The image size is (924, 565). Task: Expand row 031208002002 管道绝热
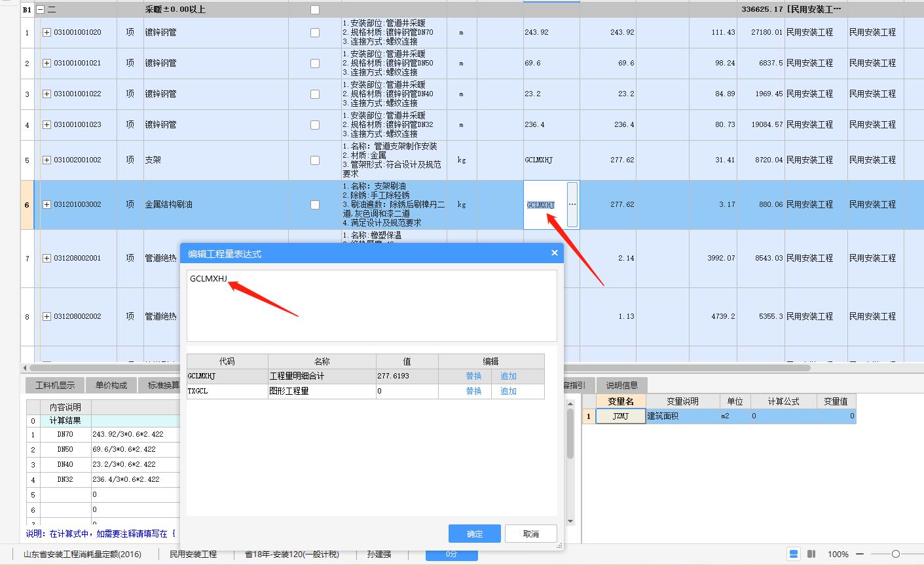46,316
